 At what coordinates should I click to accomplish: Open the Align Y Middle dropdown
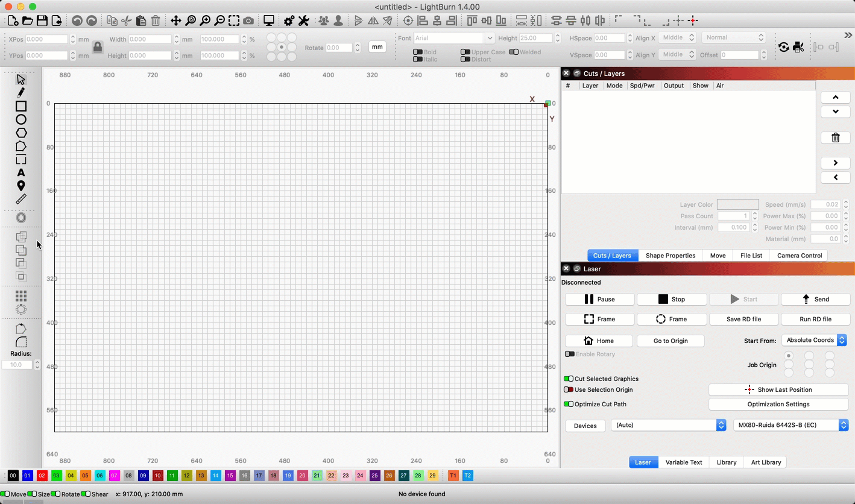677,54
